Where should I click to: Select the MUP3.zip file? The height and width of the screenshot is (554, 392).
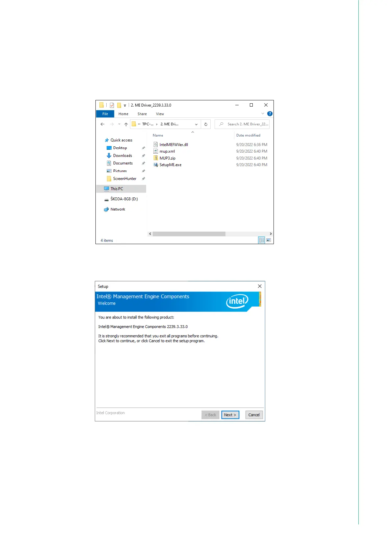(168, 158)
